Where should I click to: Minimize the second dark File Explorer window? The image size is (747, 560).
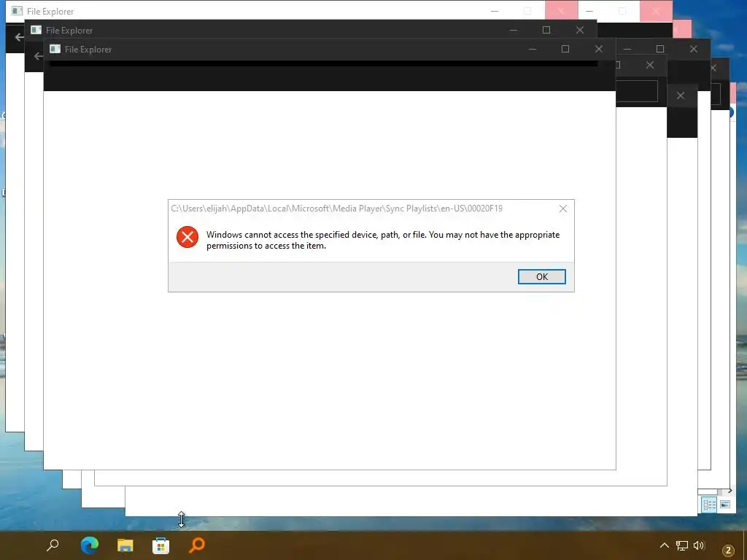coord(513,30)
